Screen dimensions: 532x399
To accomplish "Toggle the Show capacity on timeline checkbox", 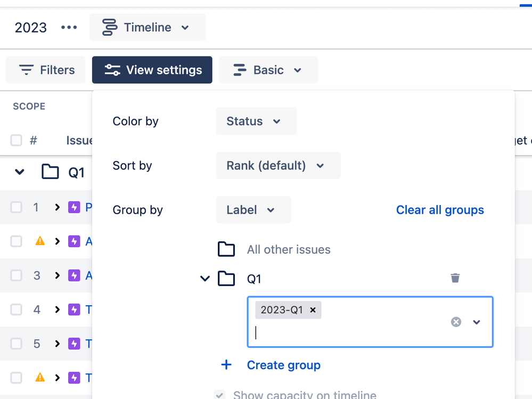I will (x=220, y=395).
